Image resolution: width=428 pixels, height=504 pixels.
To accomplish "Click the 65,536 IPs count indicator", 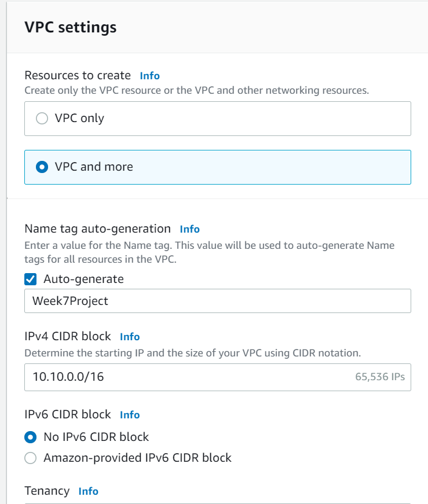I will tap(379, 377).
